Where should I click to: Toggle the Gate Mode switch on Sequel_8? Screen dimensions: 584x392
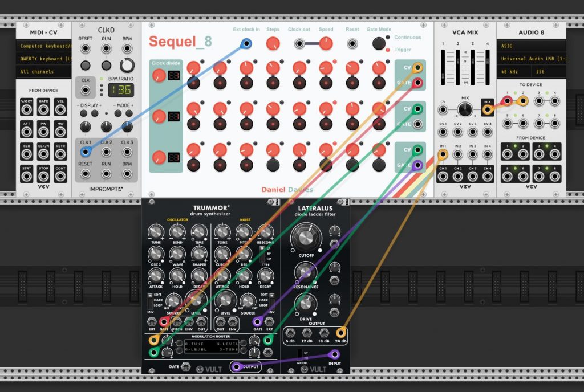pyautogui.click(x=379, y=43)
